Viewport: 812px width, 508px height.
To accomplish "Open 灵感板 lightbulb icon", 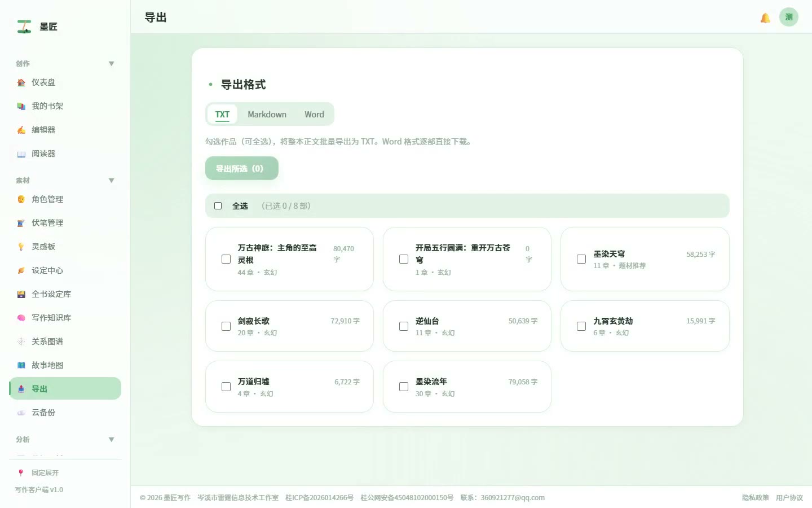I will click(x=21, y=247).
